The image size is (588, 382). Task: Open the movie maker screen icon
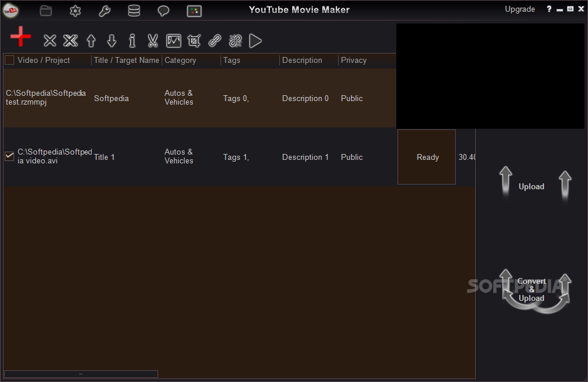(x=194, y=11)
